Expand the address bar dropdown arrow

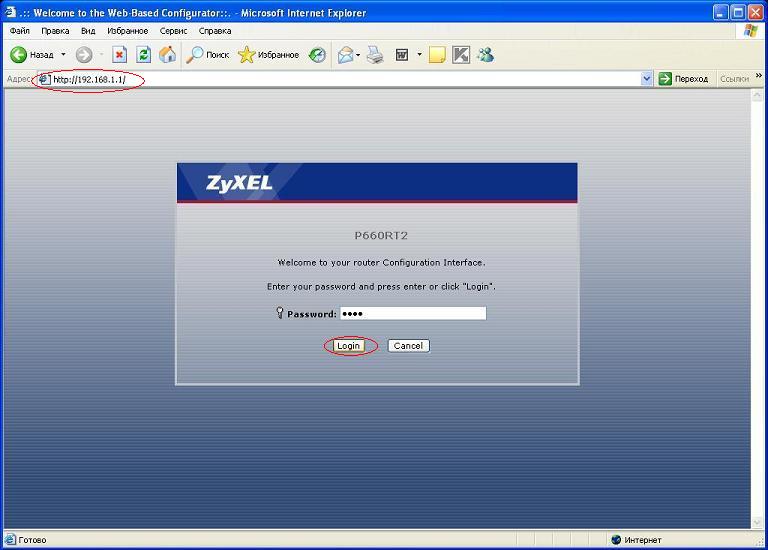[x=647, y=79]
